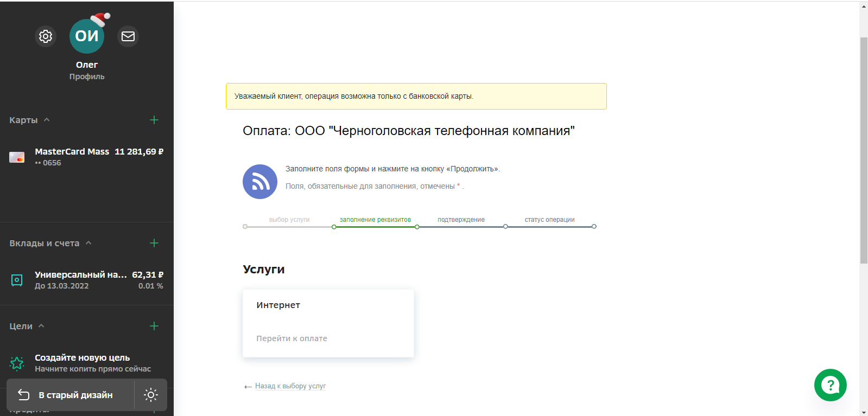The image size is (868, 416).
Task: Click the Интернет service card title
Action: click(278, 305)
